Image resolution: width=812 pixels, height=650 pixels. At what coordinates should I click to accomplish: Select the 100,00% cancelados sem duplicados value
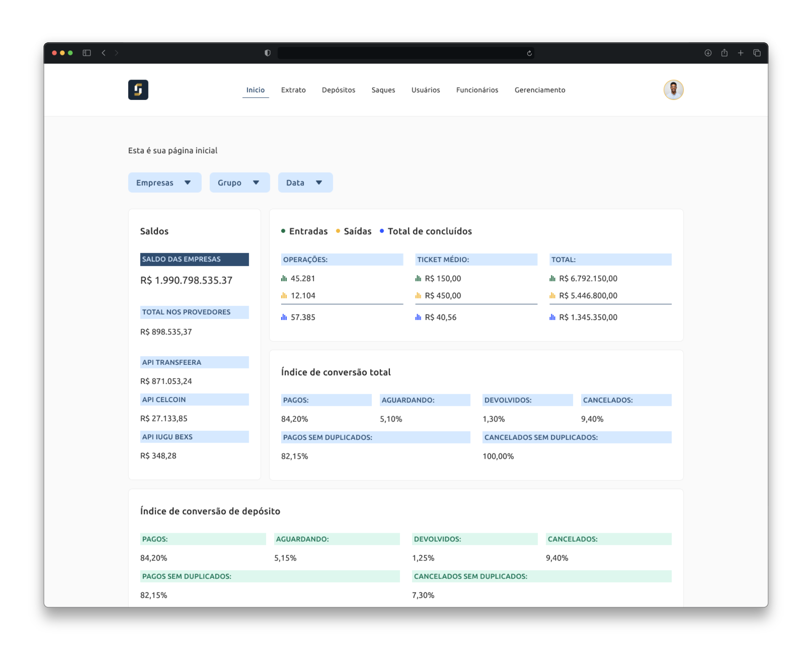[x=498, y=456]
